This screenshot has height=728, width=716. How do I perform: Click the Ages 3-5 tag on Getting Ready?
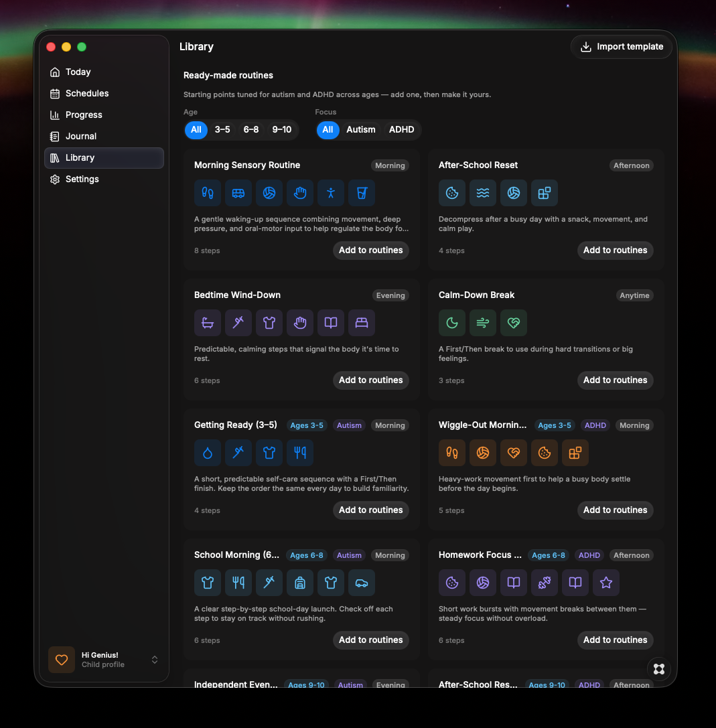[307, 426]
